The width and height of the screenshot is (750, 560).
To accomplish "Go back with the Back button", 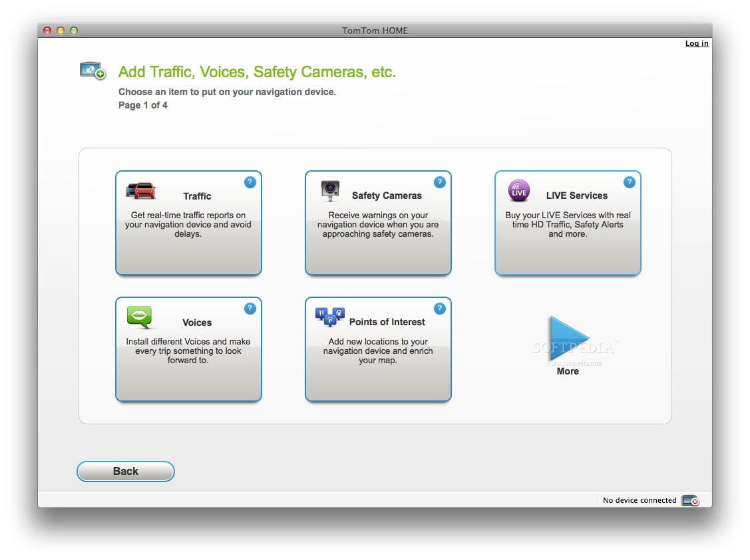I will click(x=126, y=472).
